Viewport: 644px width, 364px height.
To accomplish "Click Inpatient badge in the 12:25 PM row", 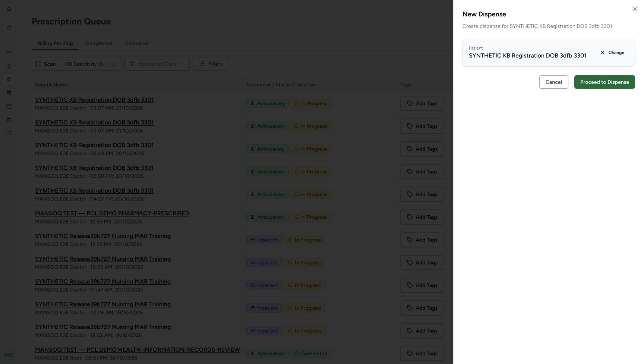I will [x=264, y=240].
